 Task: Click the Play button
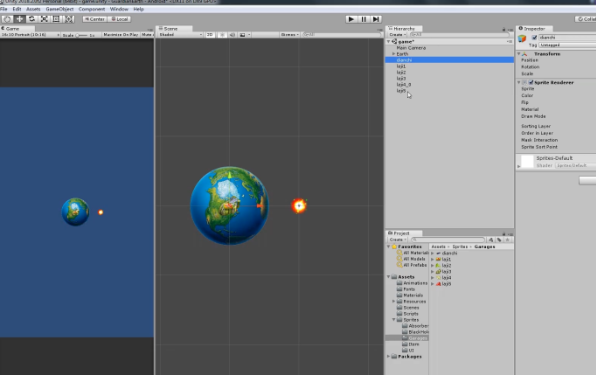[x=351, y=19]
